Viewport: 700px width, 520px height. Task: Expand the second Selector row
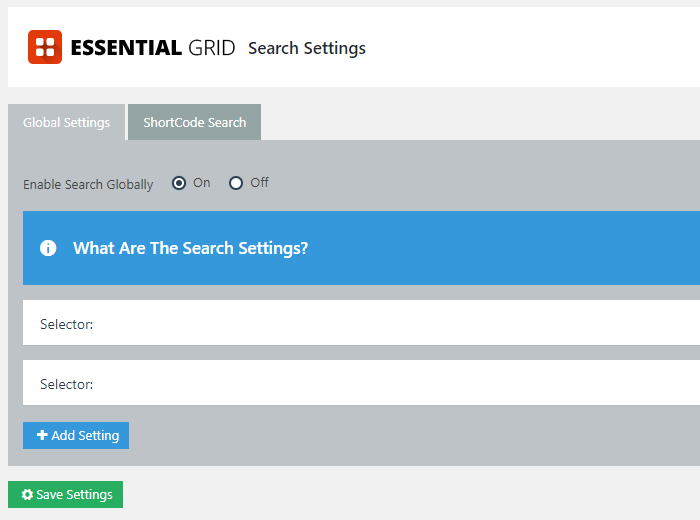360,384
